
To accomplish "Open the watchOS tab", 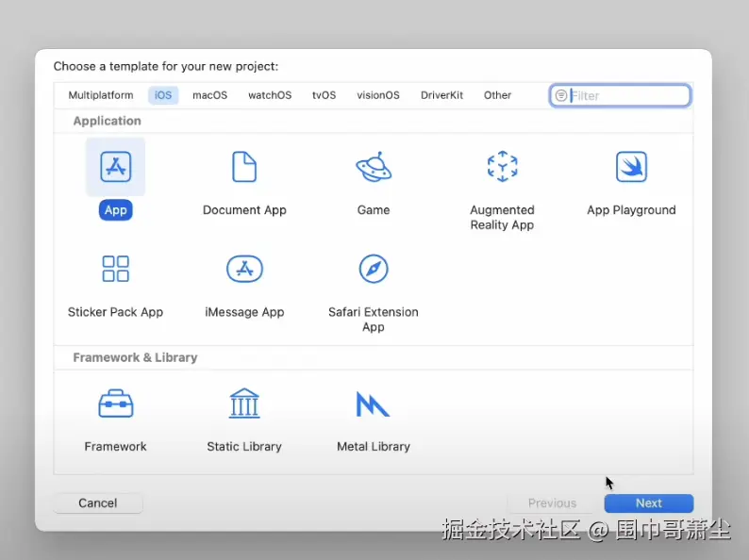I will tap(270, 95).
